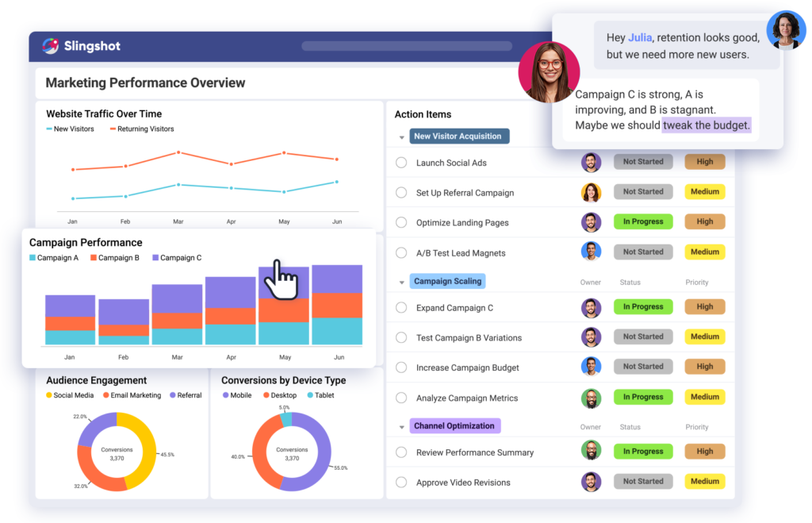Mark A/B Test Lead Magnets as complete
The image size is (812, 523).
tap(400, 252)
